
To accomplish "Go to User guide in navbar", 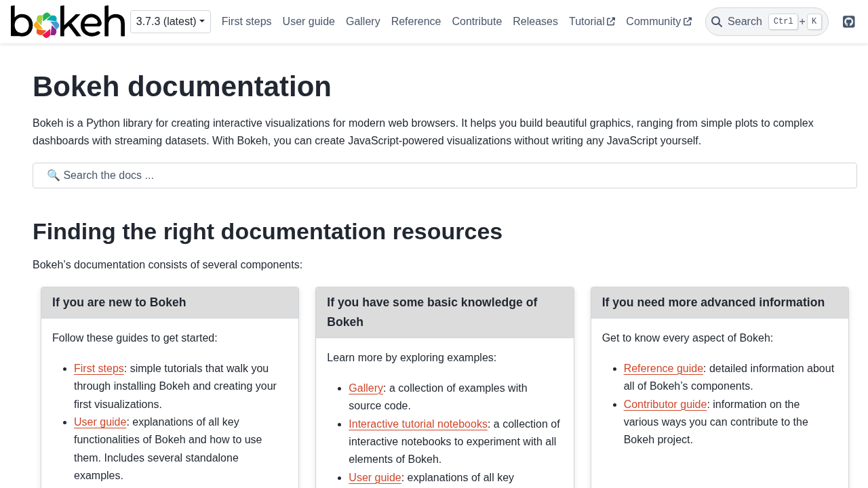I will tap(309, 22).
